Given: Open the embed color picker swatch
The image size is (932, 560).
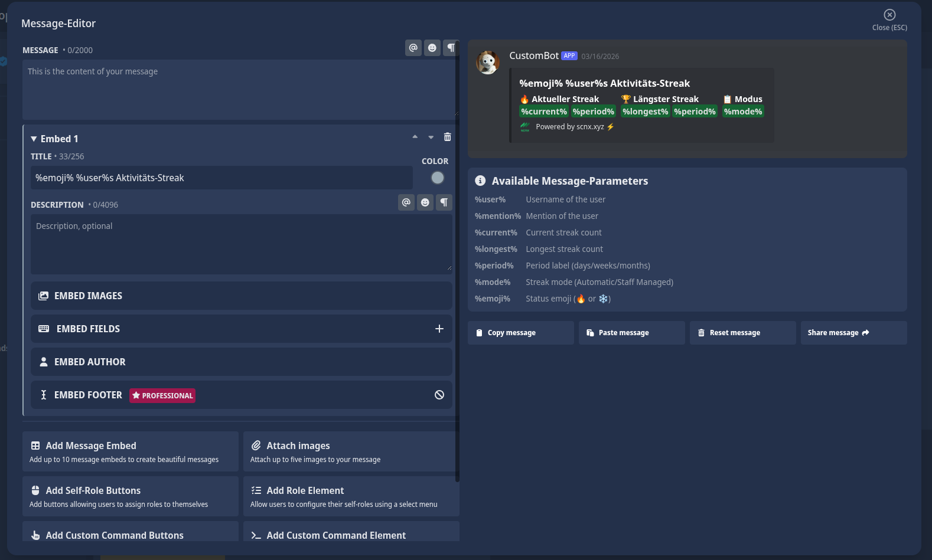Looking at the screenshot, I should pyautogui.click(x=438, y=178).
